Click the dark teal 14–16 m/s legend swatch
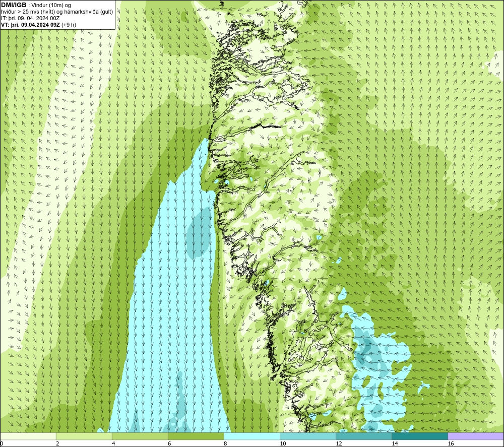Image resolution: width=504 pixels, height=447 pixels. point(419,436)
